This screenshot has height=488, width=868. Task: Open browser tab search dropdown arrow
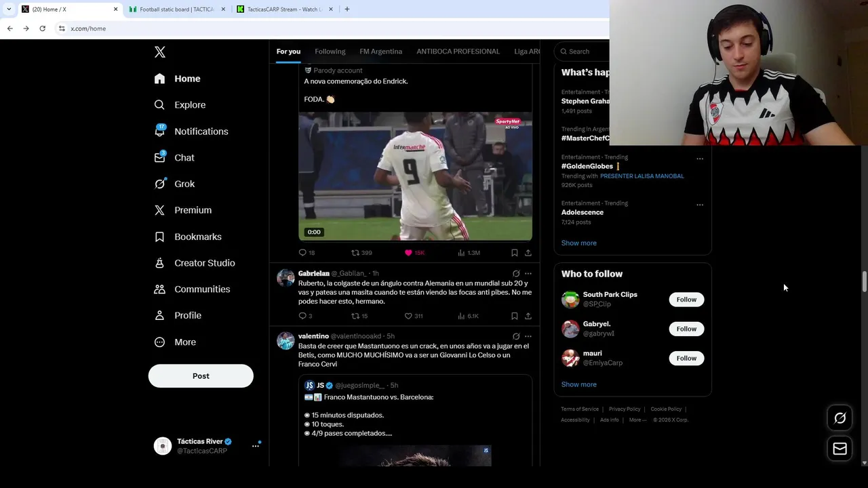point(9,9)
